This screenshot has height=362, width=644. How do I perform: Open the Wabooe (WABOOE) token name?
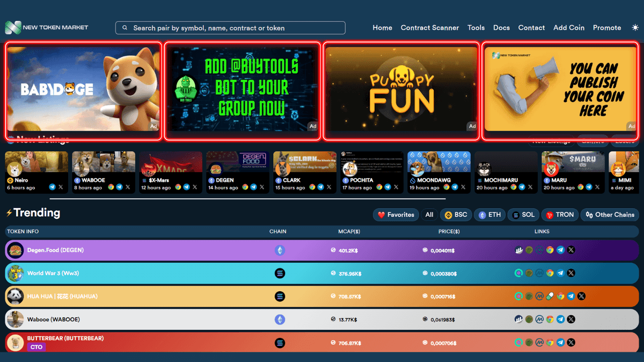(54, 320)
